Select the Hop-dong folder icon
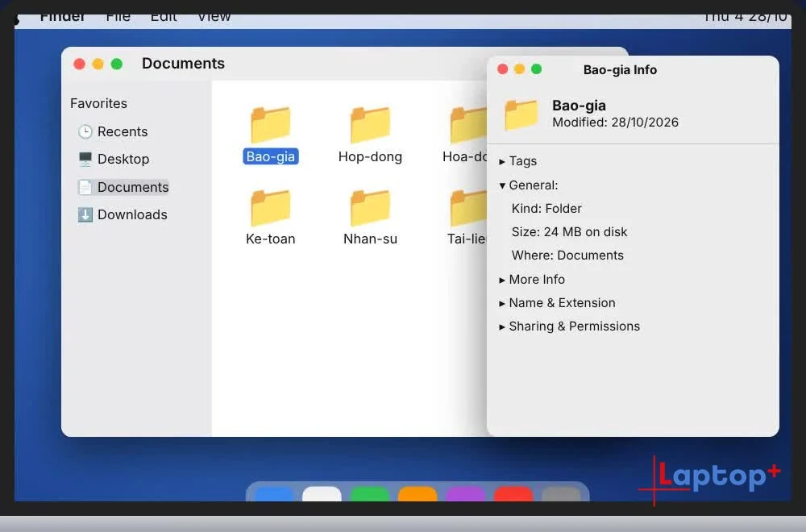Screen dimensions: 806x532 pos(370,124)
